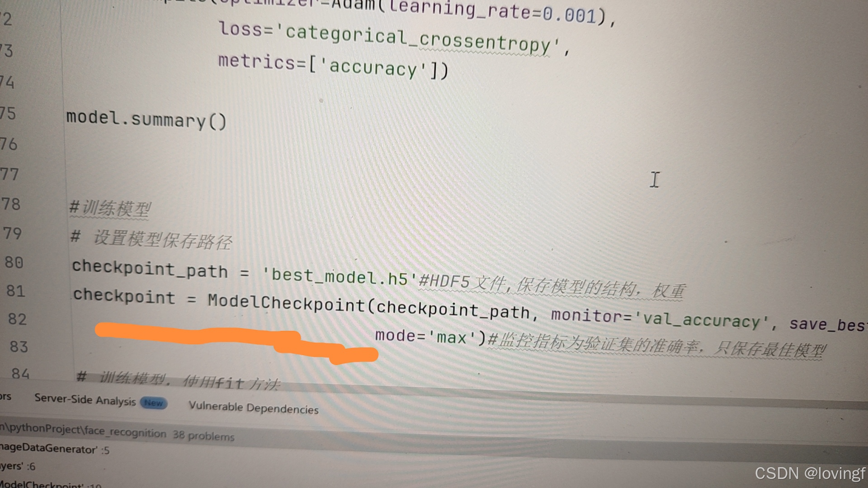Click the blue New badge
The width and height of the screenshot is (868, 488).
tap(154, 403)
